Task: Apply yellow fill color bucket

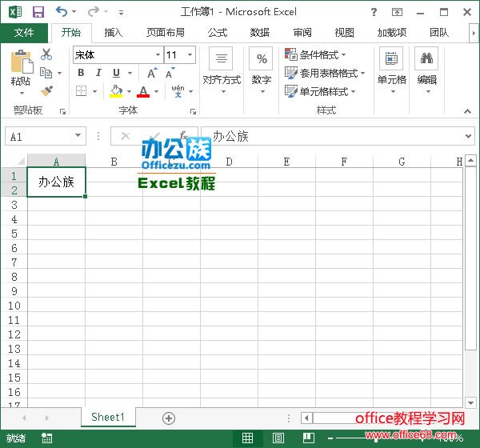Action: [116, 91]
